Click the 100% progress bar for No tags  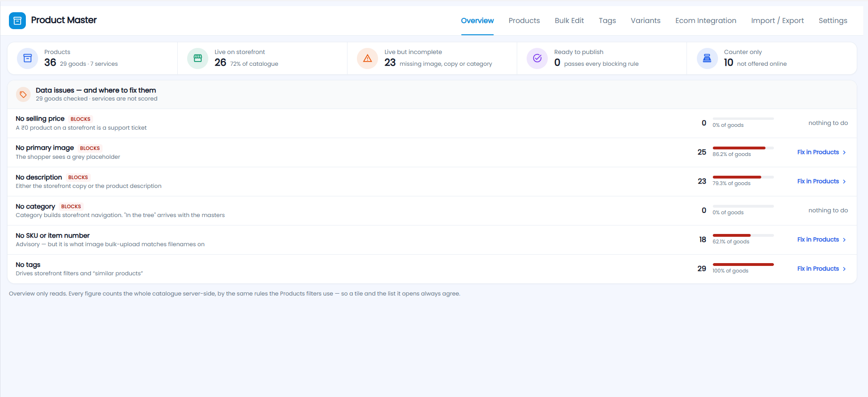[x=743, y=265]
